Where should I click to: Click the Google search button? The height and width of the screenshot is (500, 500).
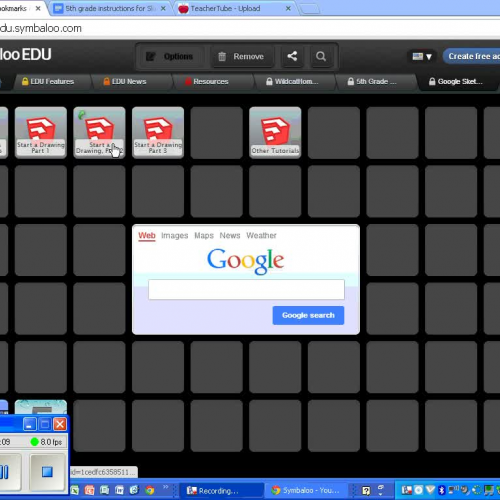pyautogui.click(x=308, y=315)
